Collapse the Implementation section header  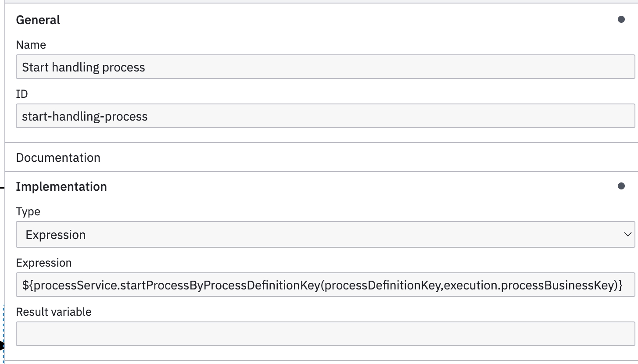tap(61, 187)
